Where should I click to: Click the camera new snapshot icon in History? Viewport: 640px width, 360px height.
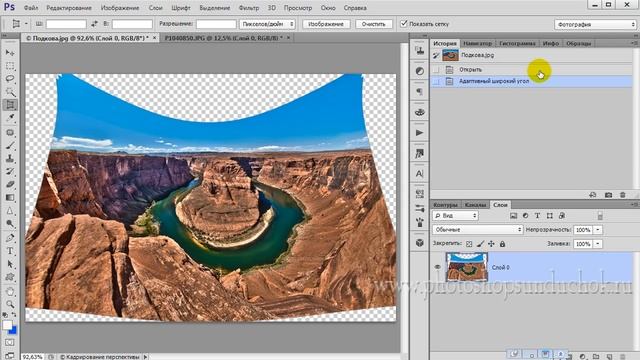click(x=608, y=195)
